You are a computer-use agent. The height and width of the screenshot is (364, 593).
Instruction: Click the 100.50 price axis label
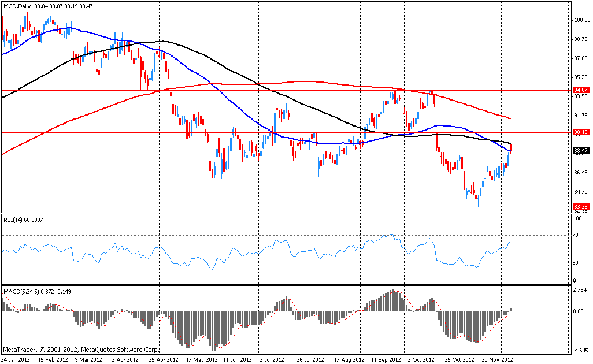point(582,20)
